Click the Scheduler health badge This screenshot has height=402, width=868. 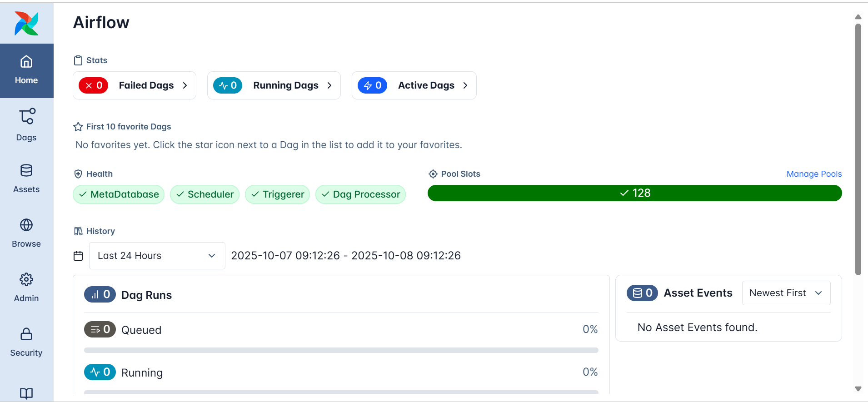point(205,194)
